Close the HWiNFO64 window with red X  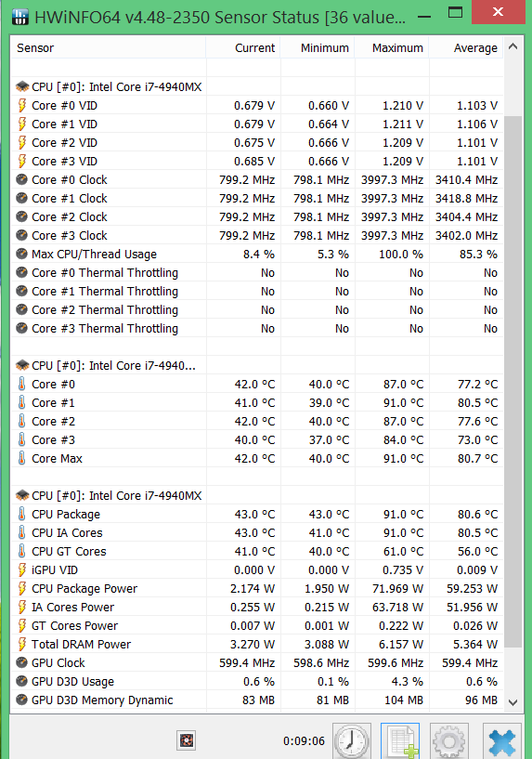tap(499, 12)
